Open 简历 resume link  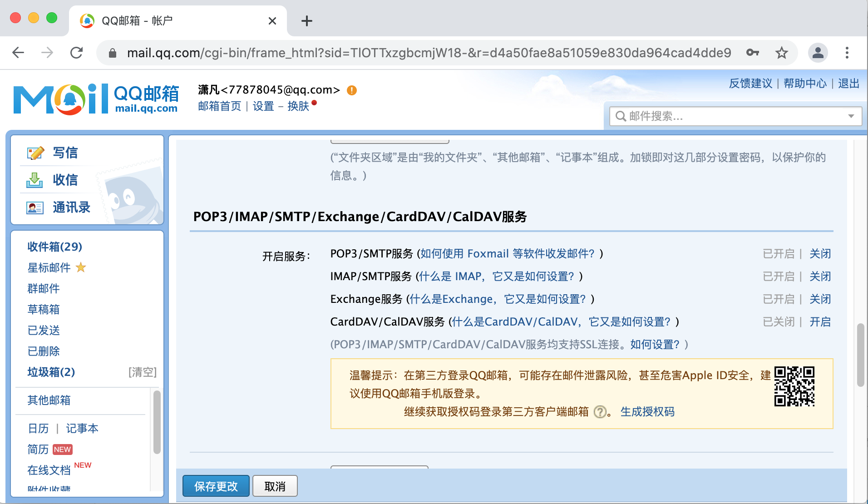tap(38, 449)
